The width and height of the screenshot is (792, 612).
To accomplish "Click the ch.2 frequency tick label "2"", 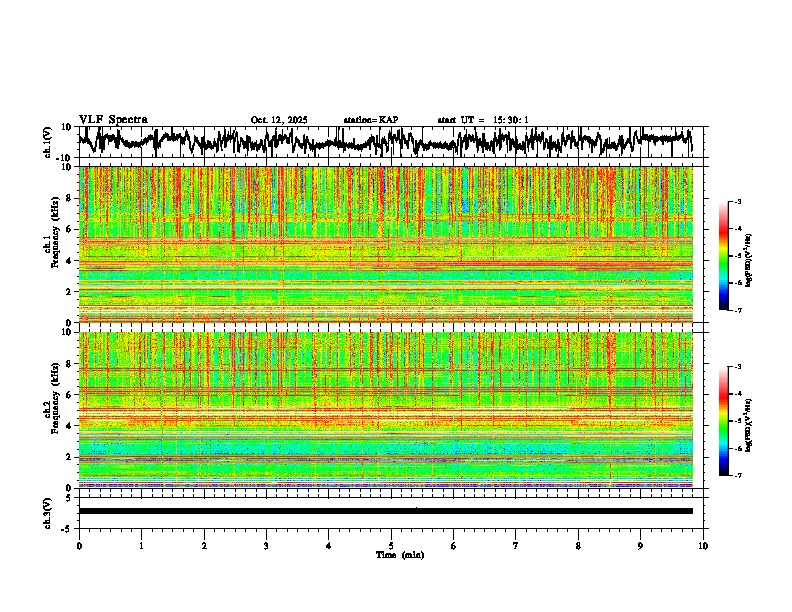I will point(70,457).
